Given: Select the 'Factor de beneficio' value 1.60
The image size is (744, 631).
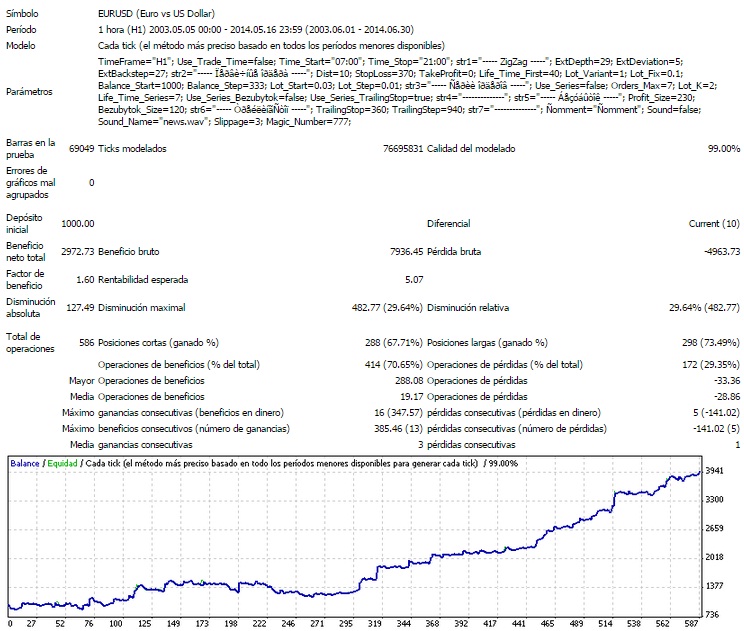Looking at the screenshot, I should 85,279.
